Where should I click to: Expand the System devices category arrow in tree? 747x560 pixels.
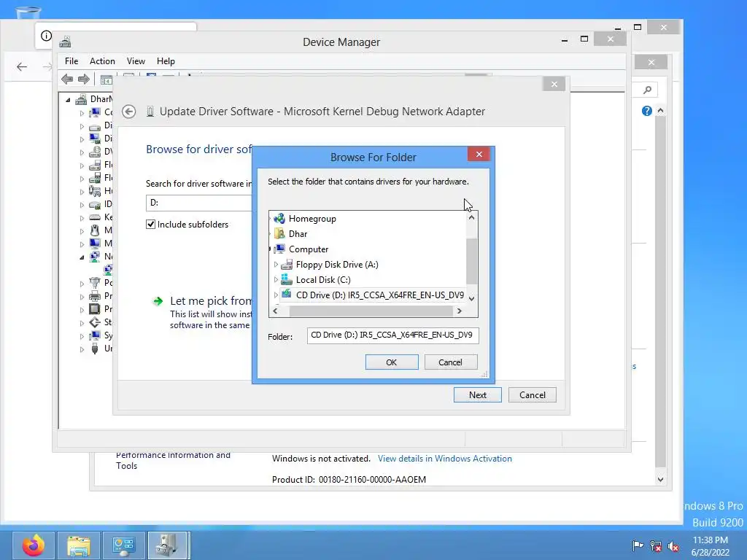[x=82, y=336]
